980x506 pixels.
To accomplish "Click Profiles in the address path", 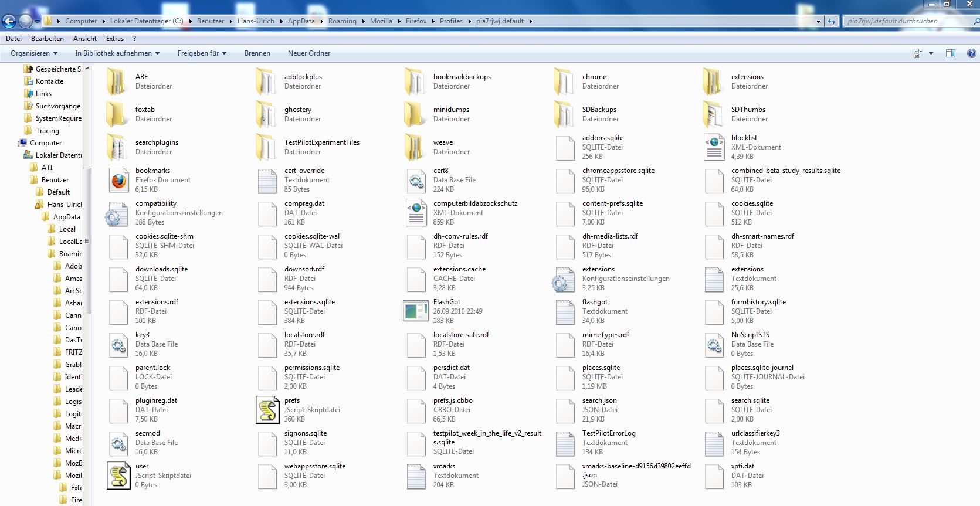I will 451,21.
